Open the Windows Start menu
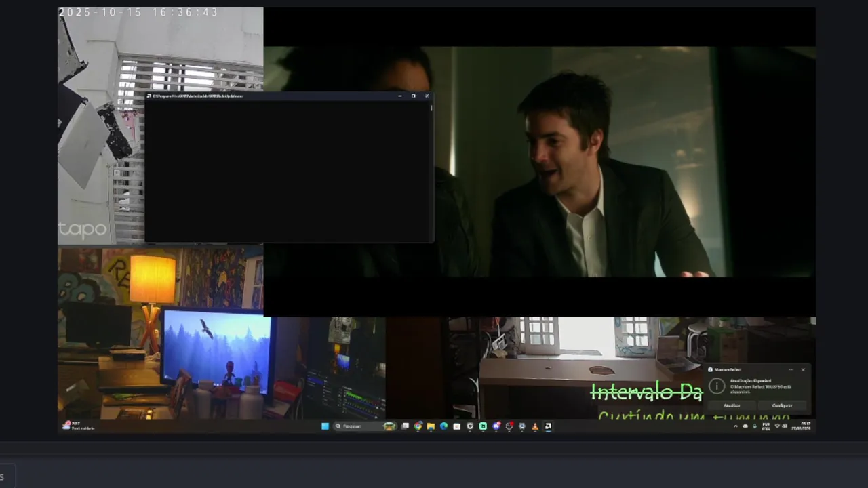Viewport: 868px width, 488px height. pyautogui.click(x=325, y=426)
